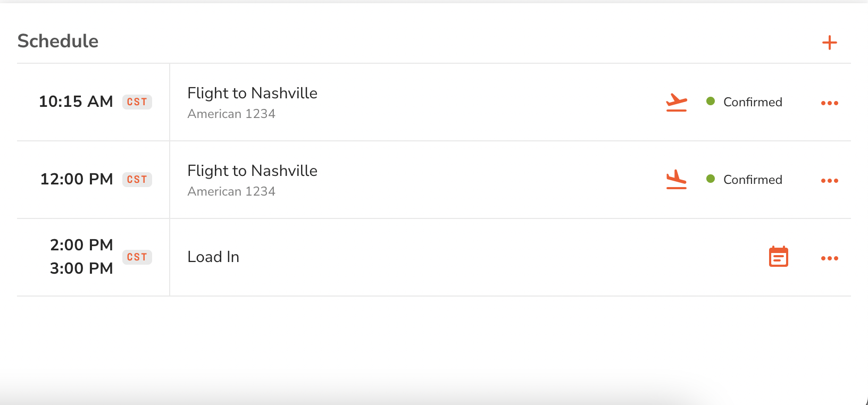
Task: Click the arrival plane icon for 12:00 PM flight
Action: coord(677,180)
